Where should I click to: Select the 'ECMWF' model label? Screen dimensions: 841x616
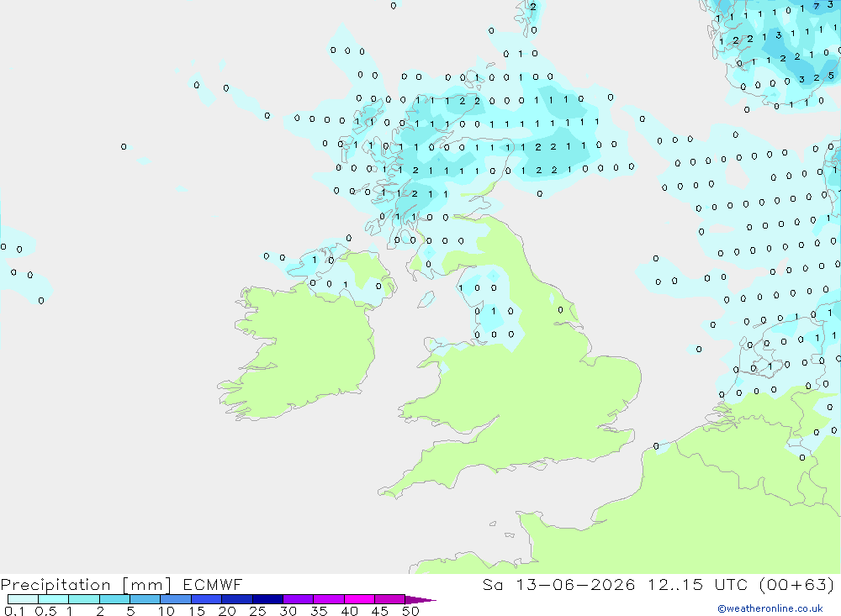coord(213,584)
